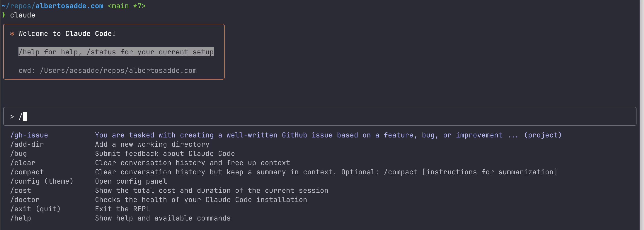644x230 pixels.
Task: Select the /add-dir command entry
Action: coord(27,144)
